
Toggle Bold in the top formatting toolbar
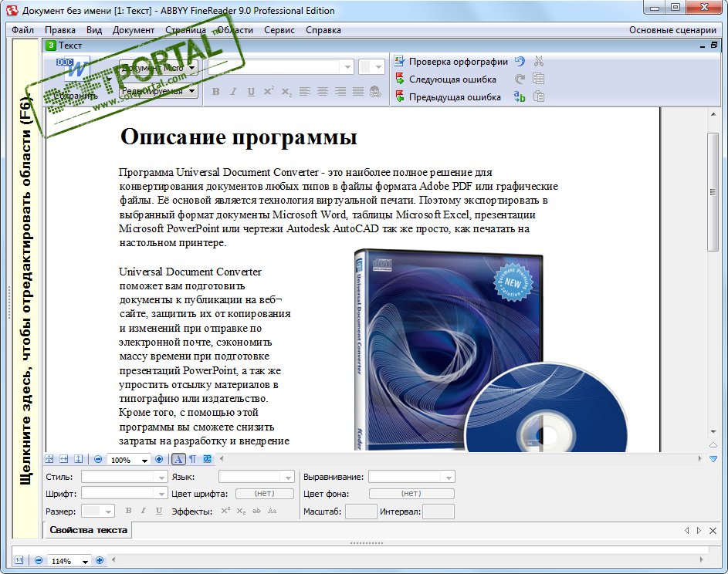(215, 91)
